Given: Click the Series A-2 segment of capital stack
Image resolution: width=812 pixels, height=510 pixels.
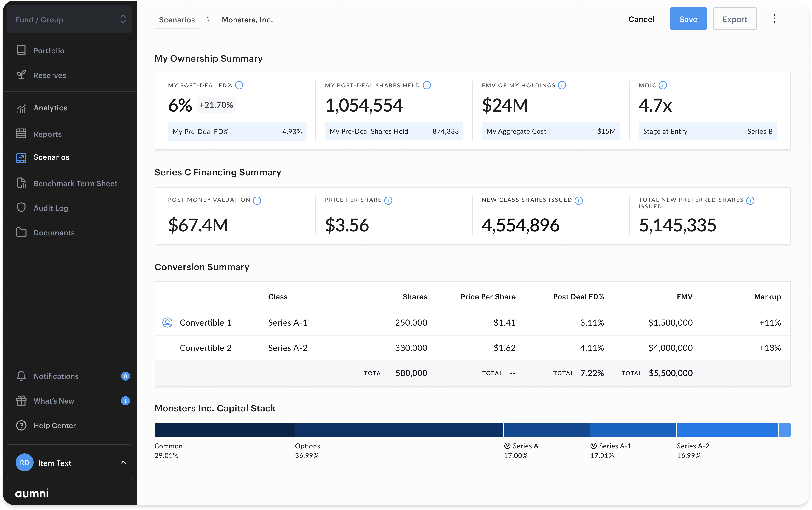Looking at the screenshot, I should [x=728, y=430].
